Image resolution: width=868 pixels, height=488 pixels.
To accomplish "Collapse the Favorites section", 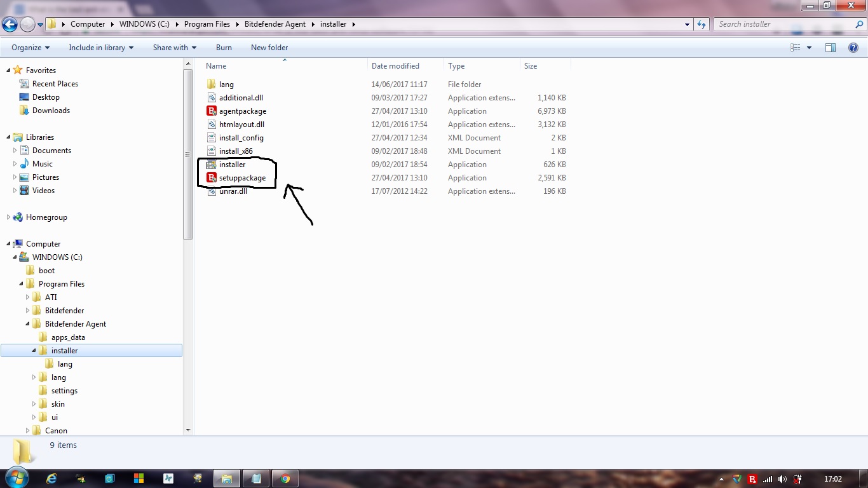I will [8, 70].
